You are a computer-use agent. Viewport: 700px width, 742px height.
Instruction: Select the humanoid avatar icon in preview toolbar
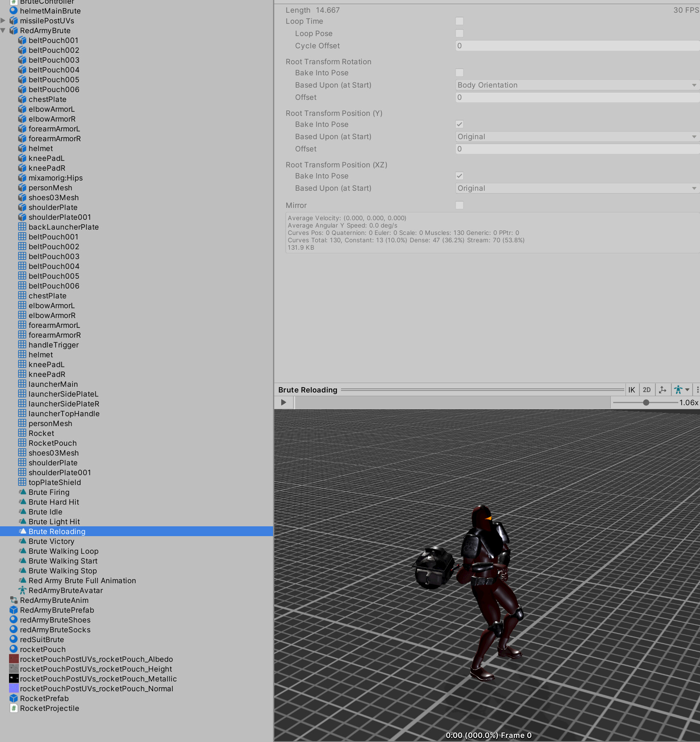click(679, 390)
